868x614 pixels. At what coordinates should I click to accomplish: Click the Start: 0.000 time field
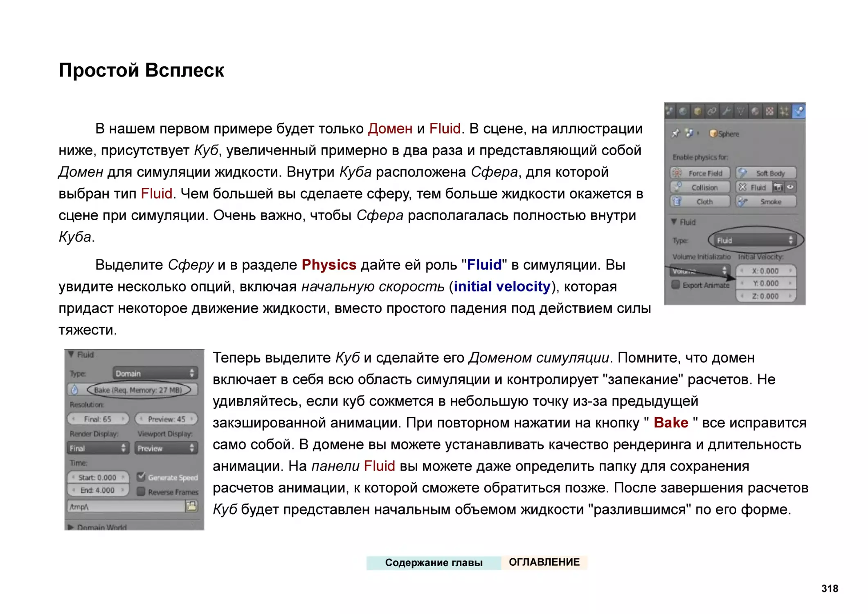click(98, 477)
